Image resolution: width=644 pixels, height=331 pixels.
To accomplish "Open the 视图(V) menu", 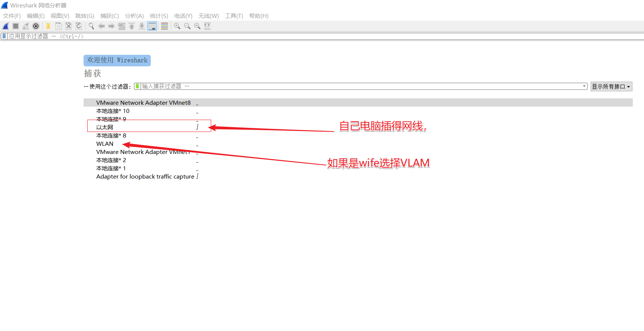I will (x=60, y=16).
